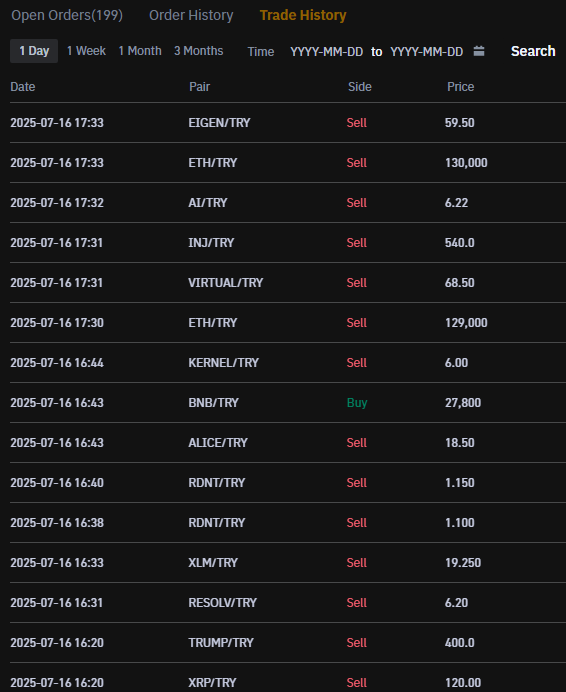Click the 120.00 price value

point(463,683)
